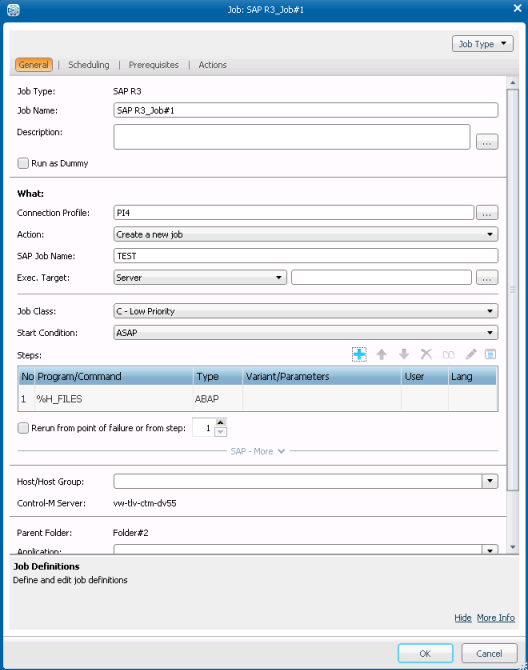Screen dimensions: 528x670
Task: Open the Job Type dropdown button
Action: coord(483,44)
